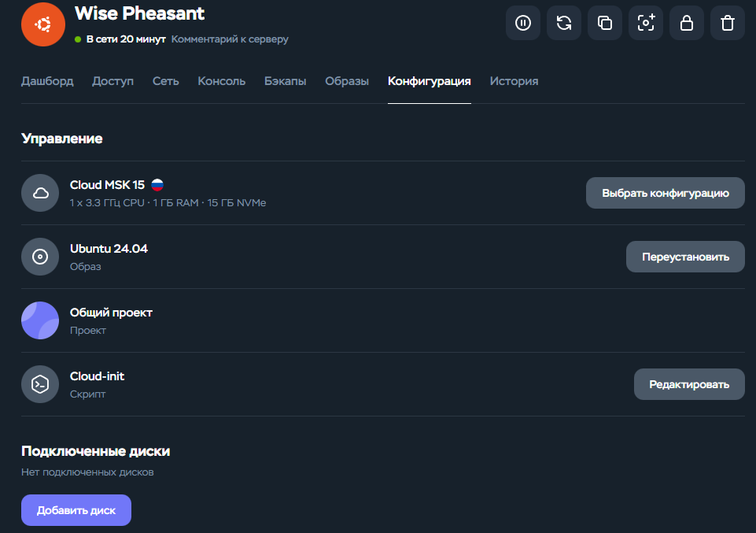The image size is (756, 533).
Task: Click the reboot server icon
Action: (x=564, y=23)
